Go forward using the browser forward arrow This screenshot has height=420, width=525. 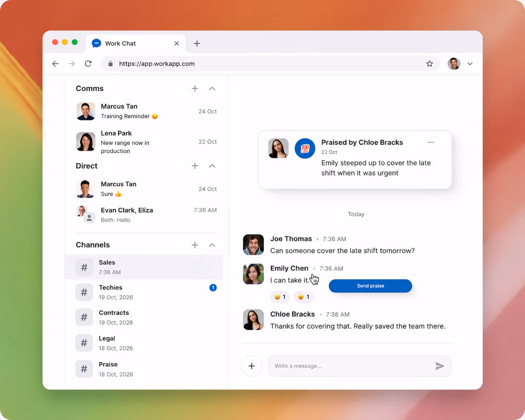coord(72,64)
